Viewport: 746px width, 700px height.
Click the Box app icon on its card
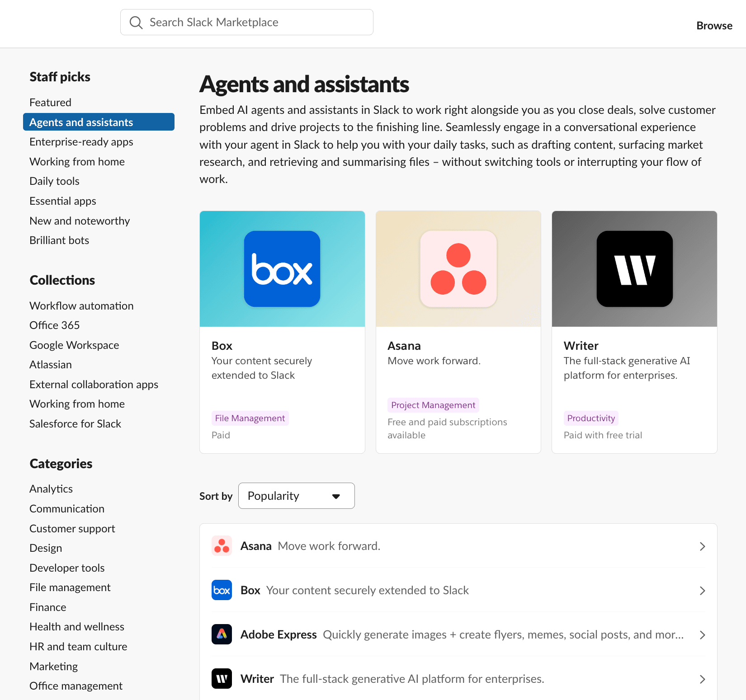282,268
